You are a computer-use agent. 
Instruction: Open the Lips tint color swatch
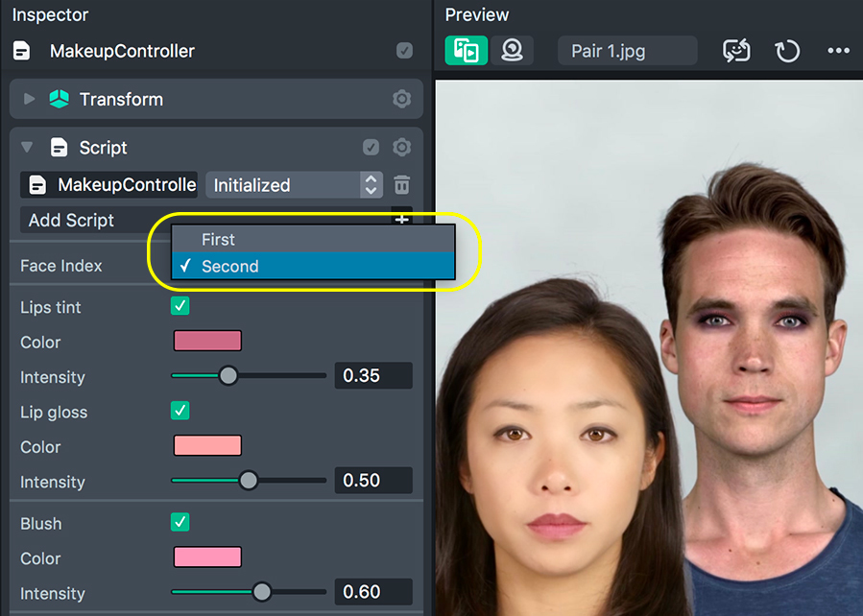pos(207,342)
